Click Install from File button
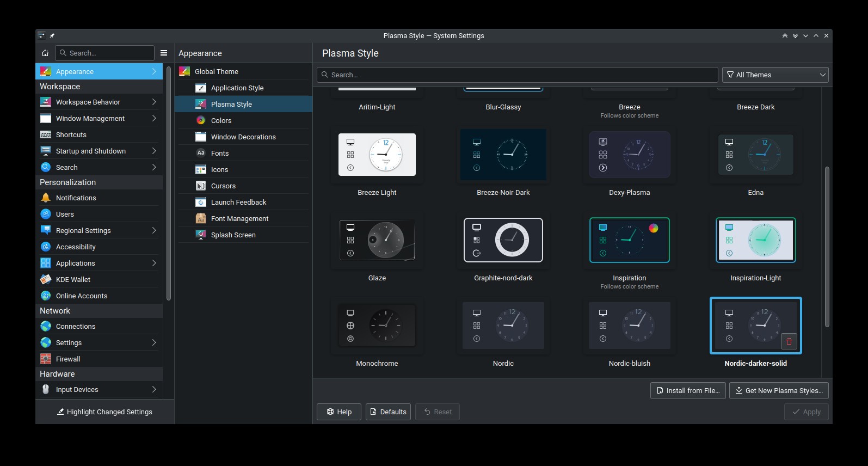Screen dimensions: 868x466 [688, 390]
